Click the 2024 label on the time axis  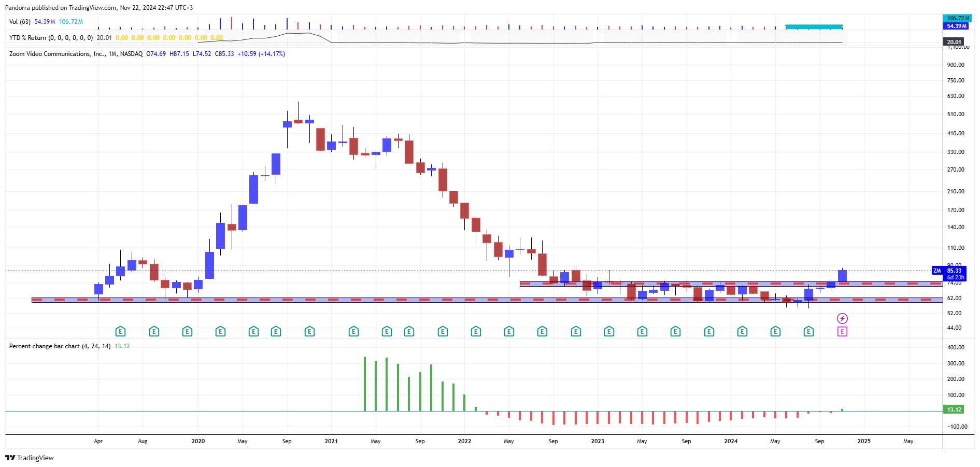click(731, 441)
